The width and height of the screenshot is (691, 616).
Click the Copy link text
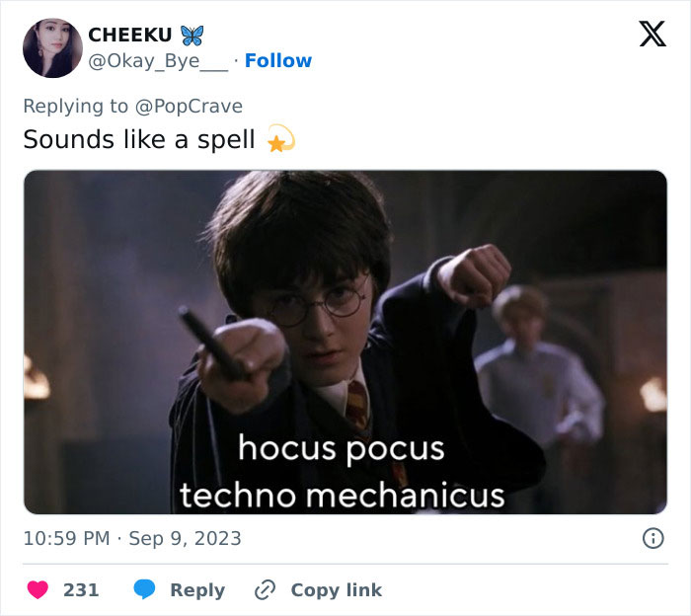(337, 590)
